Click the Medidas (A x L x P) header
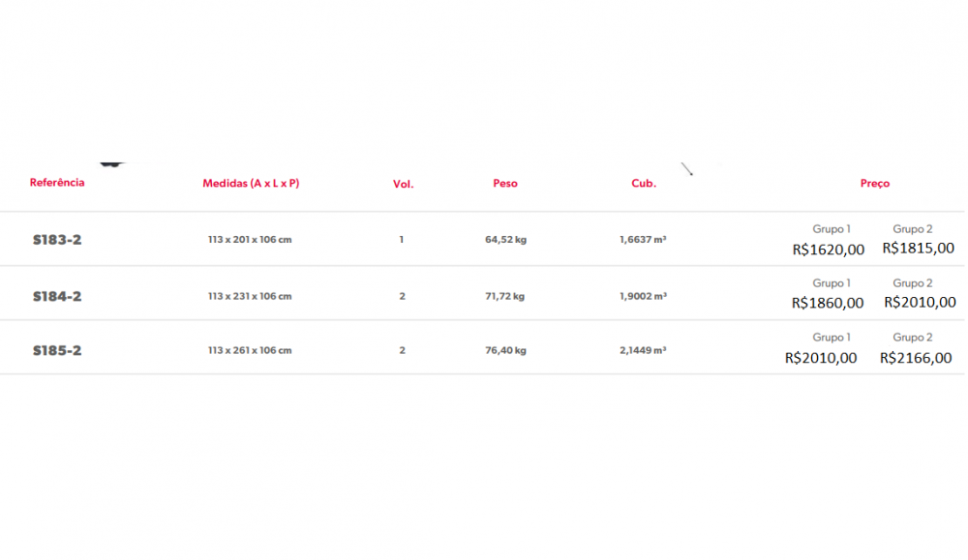The width and height of the screenshot is (968, 560). coord(251,183)
